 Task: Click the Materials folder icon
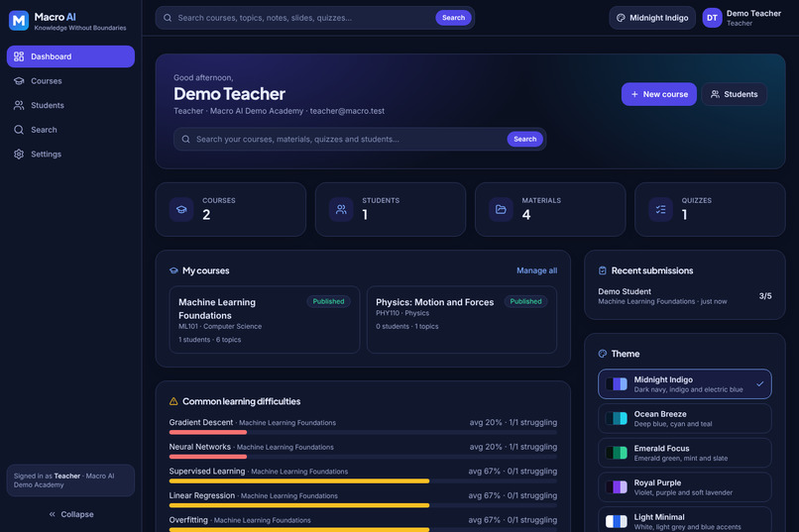click(x=501, y=209)
